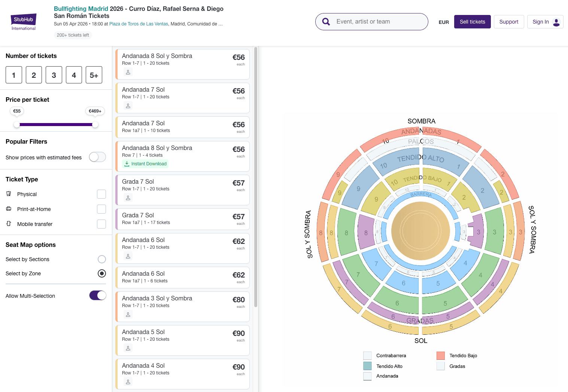Click the Sell tickets button
The width and height of the screenshot is (568, 392).
coord(473,22)
